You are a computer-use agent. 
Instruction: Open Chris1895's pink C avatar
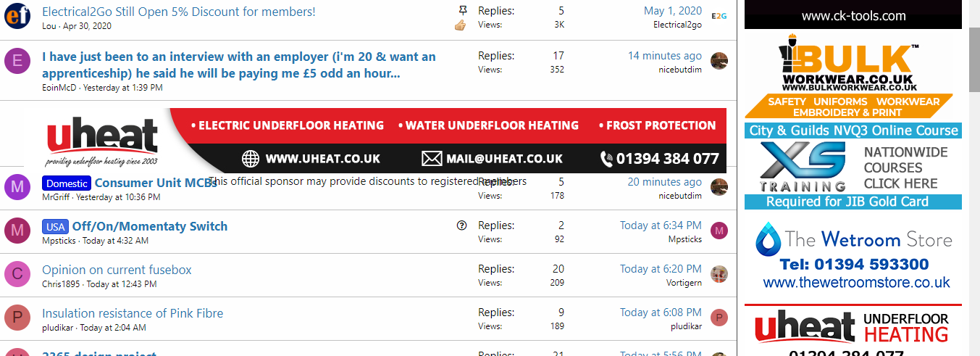[x=17, y=274]
